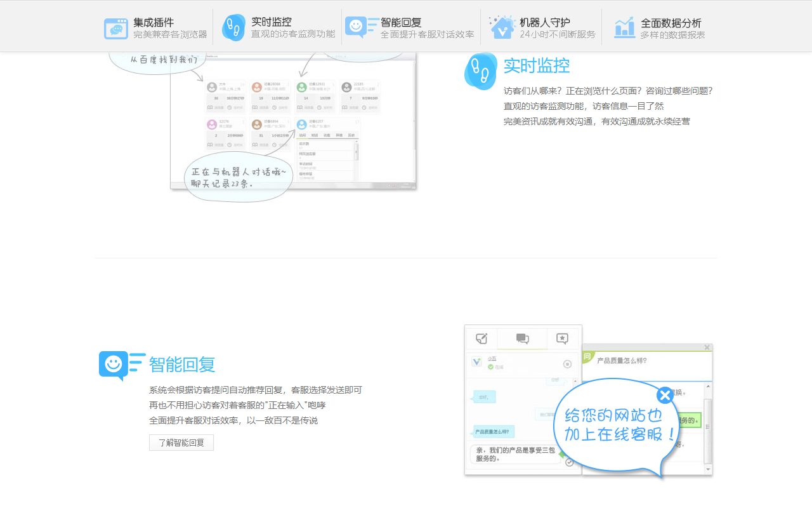Click the large blue 智能回复 section heading
Screen dimensions: 812x508
pyautogui.click(x=182, y=364)
